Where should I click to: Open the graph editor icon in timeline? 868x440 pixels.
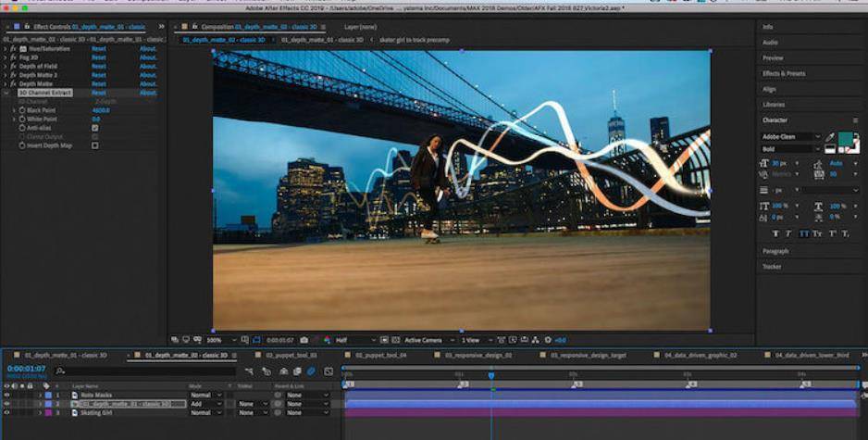(x=329, y=371)
